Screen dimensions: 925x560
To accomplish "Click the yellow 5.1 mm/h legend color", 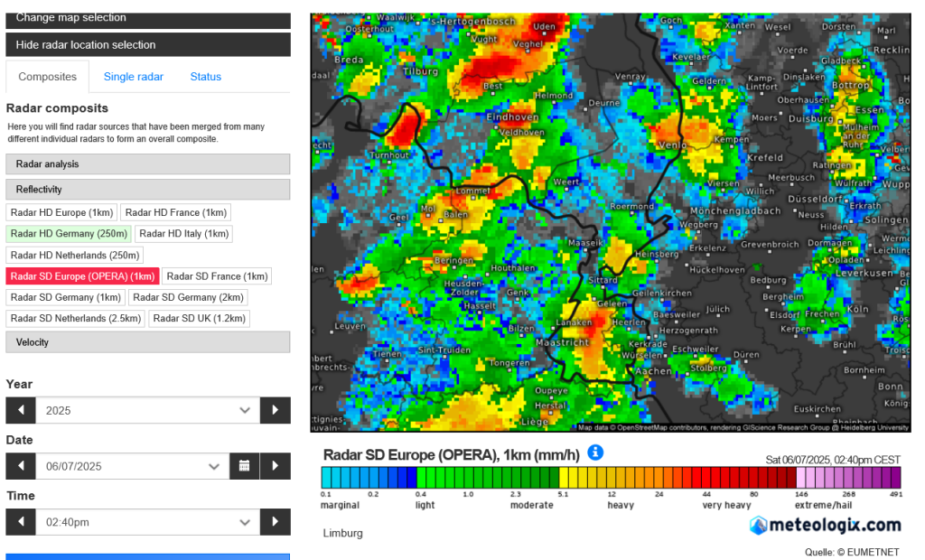I will click(565, 478).
